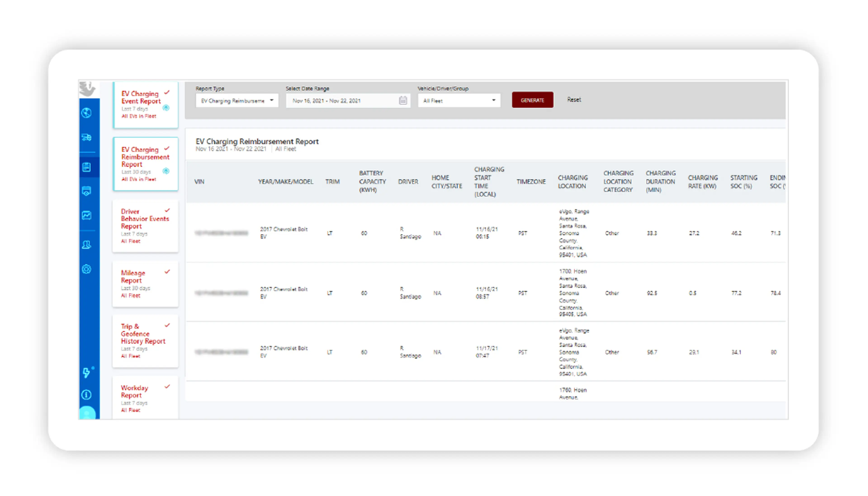Expand the Report Type dropdown
Viewport: 868px width, 496px height.
coord(237,101)
